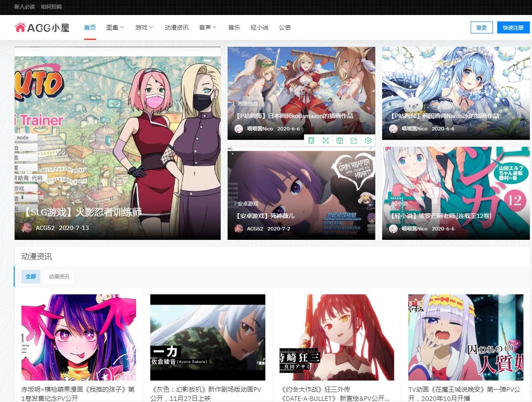
Task: Click 喵喵酱Nico avatar on kodamazon post
Action: (239, 129)
